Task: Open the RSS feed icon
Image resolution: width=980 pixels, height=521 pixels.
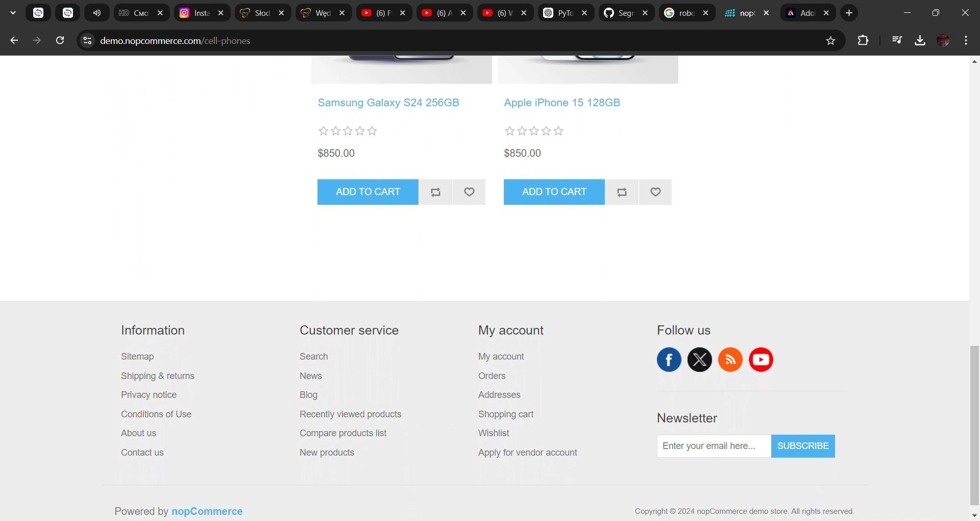Action: pyautogui.click(x=730, y=360)
